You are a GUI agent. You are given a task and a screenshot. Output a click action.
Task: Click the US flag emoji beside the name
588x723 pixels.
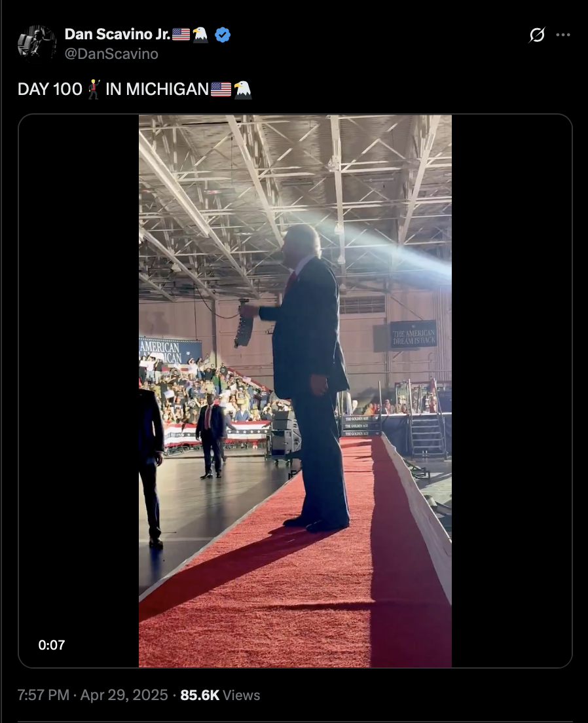click(x=181, y=35)
